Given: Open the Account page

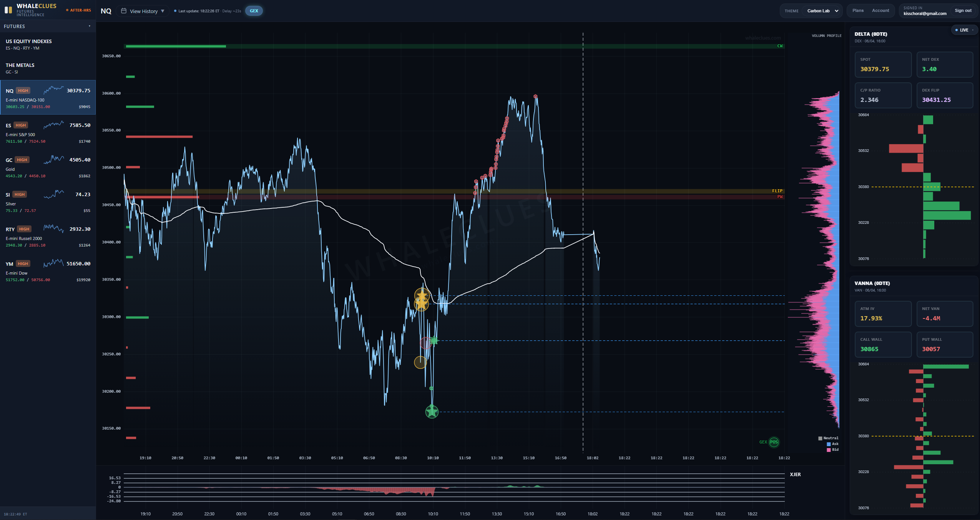Looking at the screenshot, I should tap(880, 10).
